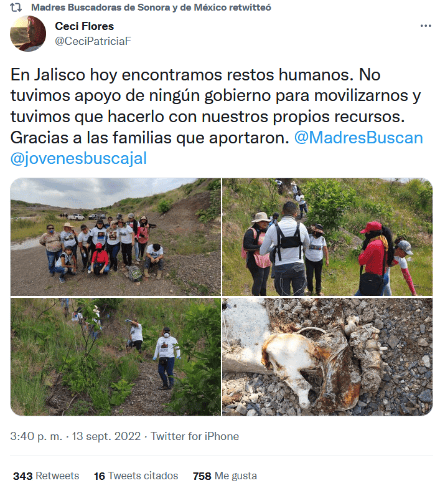Viewport: 440px width, 488px height.
Task: Show the 16 Tweets citados list
Action: pyautogui.click(x=136, y=476)
